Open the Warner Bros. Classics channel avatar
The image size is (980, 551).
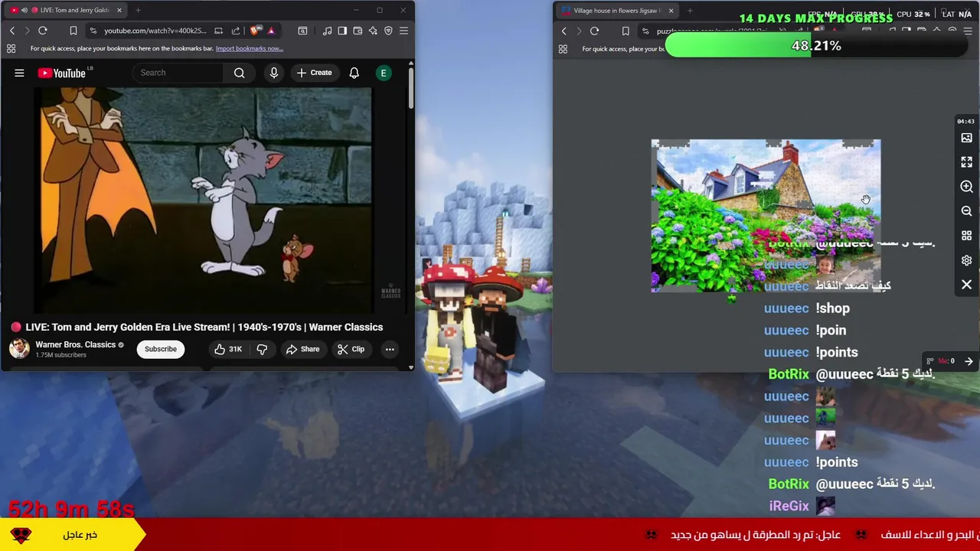19,348
